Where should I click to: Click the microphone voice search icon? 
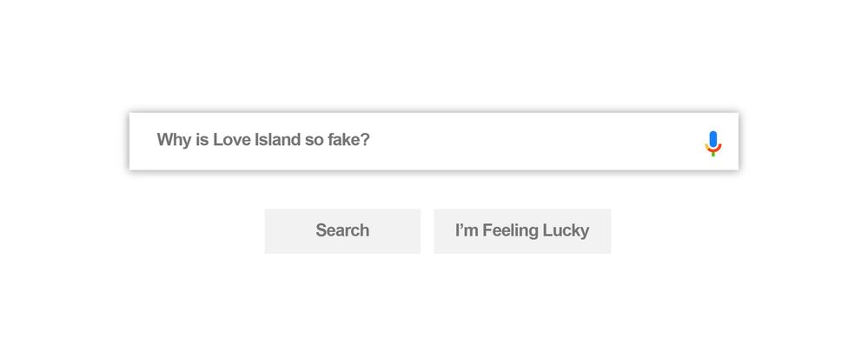point(712,143)
